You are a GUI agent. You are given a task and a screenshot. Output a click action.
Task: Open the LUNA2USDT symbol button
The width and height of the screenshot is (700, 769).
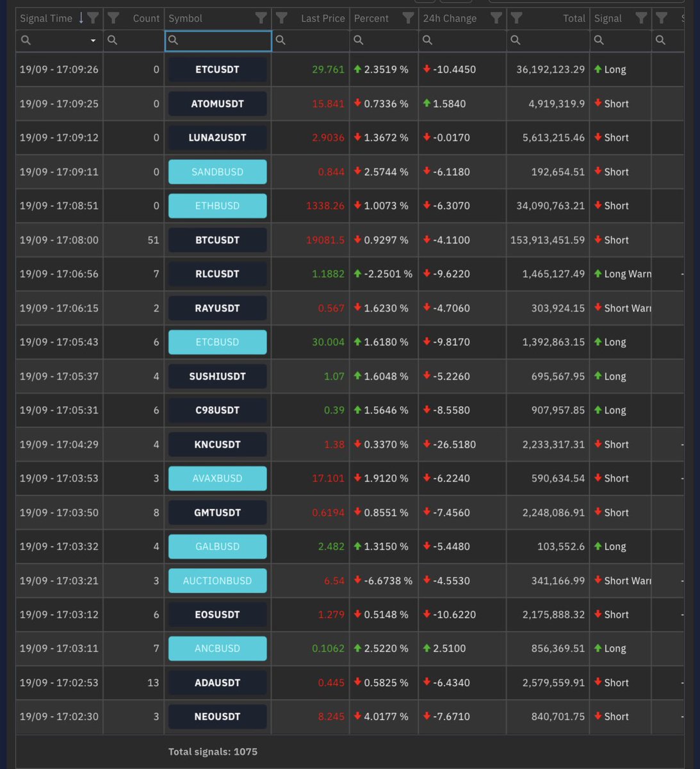pyautogui.click(x=217, y=138)
